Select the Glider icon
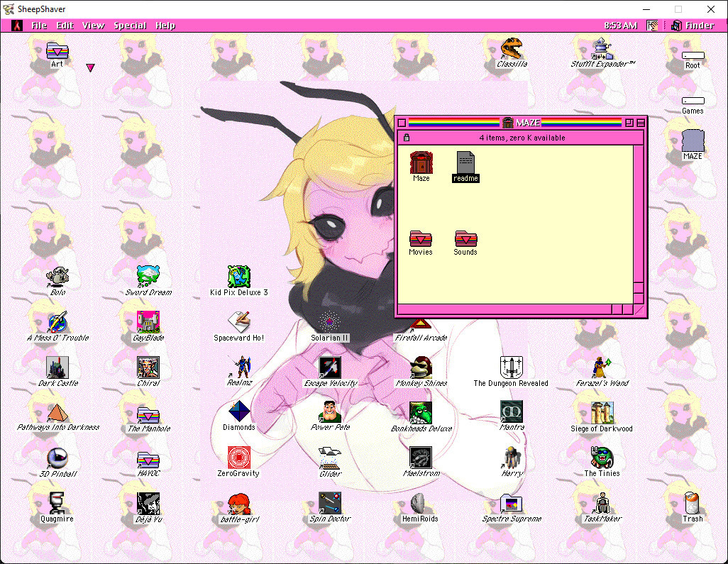Screen dimensions: 728x564 click(x=330, y=458)
